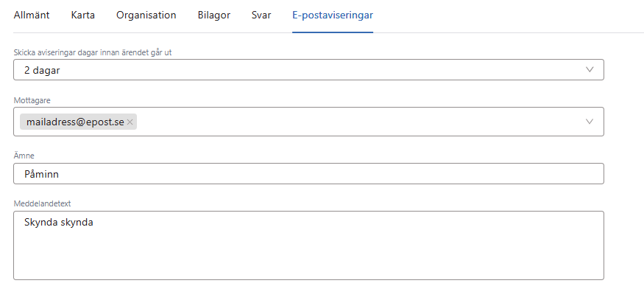Select the mailadress@epost.se recipient tag text
Image resolution: width=644 pixels, height=300 pixels.
[x=75, y=122]
